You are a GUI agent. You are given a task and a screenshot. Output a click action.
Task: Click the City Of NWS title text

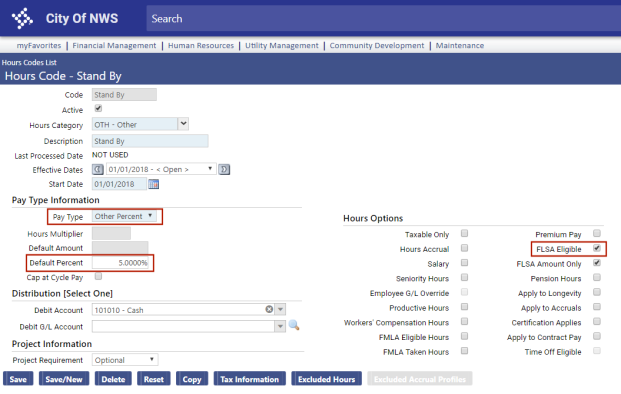pyautogui.click(x=82, y=18)
